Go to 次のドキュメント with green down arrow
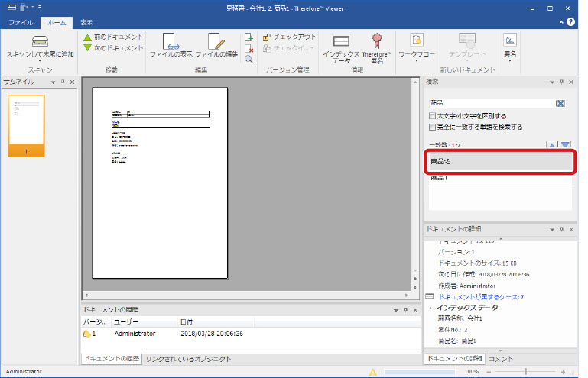588x378 pixels. 112,47
